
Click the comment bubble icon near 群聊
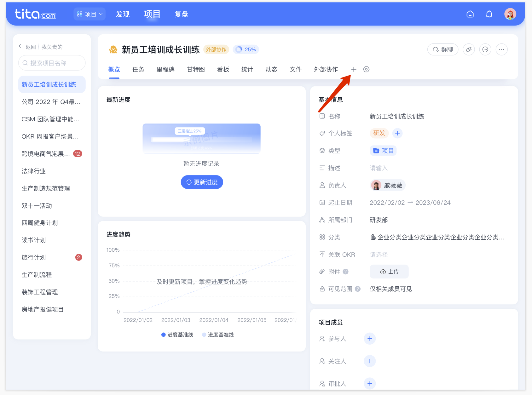coord(485,49)
